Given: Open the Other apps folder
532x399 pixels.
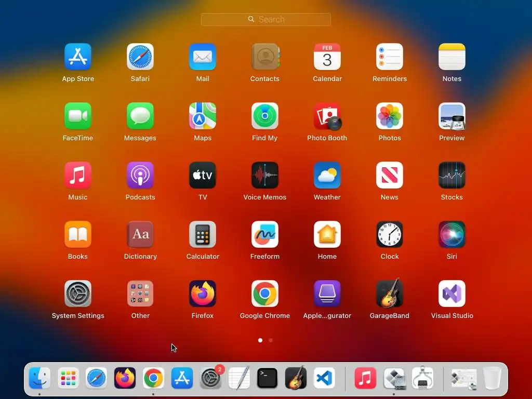Looking at the screenshot, I should point(140,294).
